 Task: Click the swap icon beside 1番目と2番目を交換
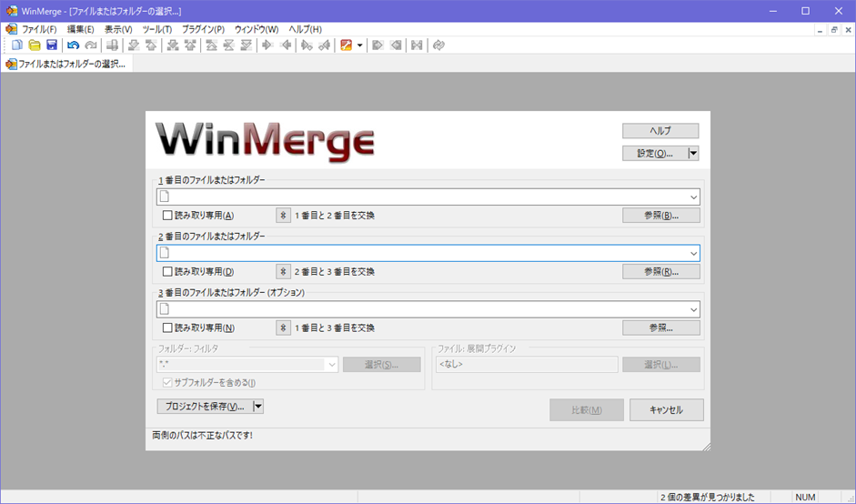click(x=283, y=216)
